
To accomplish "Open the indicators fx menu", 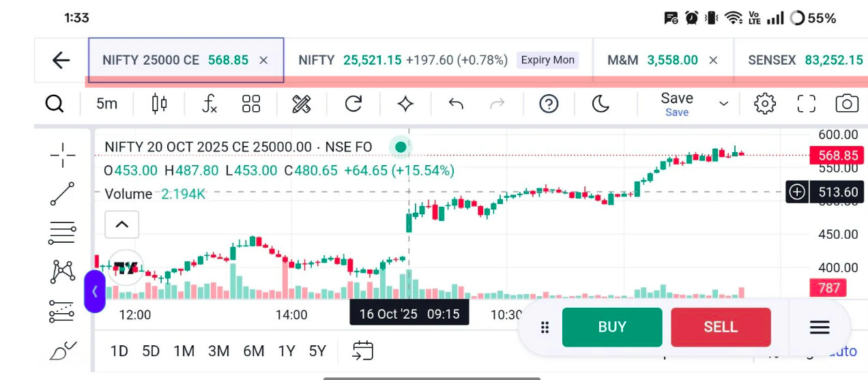I will coord(209,104).
